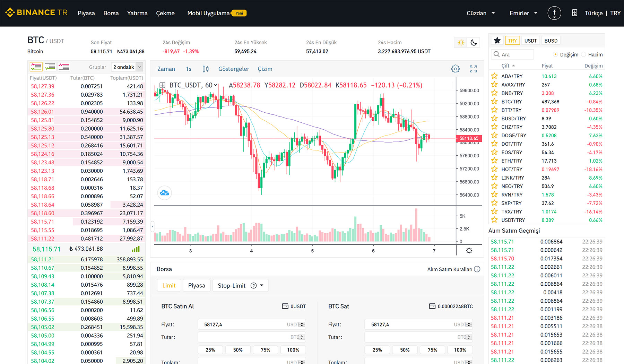Set buy amount to 100%
Viewport: 624px width, 364px height.
coord(293,350)
